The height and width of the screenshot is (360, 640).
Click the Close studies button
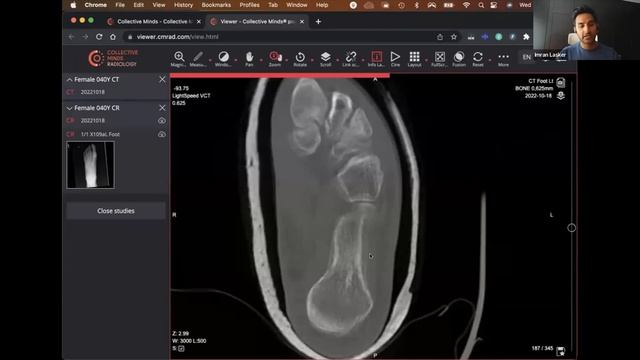tap(116, 211)
